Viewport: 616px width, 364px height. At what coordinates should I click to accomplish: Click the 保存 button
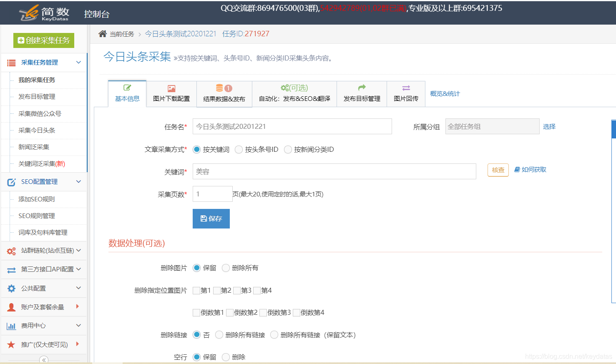pyautogui.click(x=211, y=218)
